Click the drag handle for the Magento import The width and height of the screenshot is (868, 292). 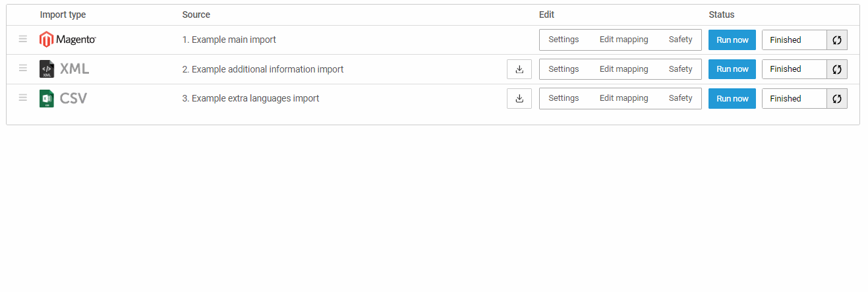click(23, 40)
